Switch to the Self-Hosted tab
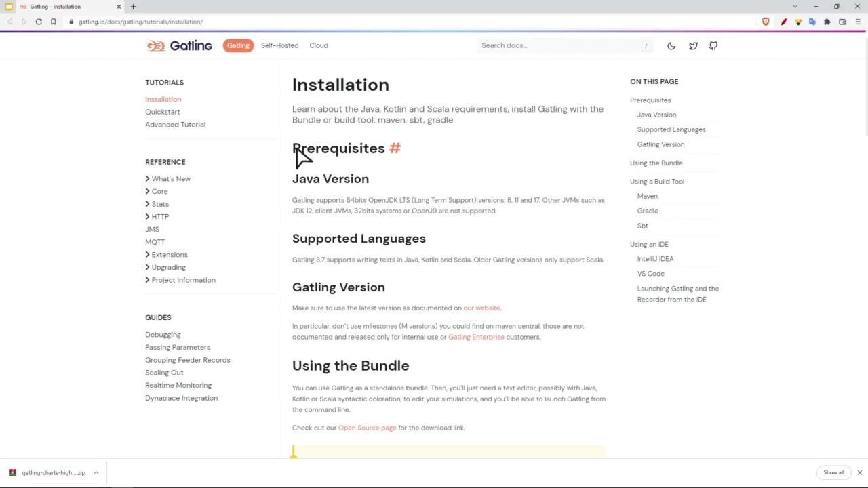The image size is (868, 488). pyautogui.click(x=279, y=45)
